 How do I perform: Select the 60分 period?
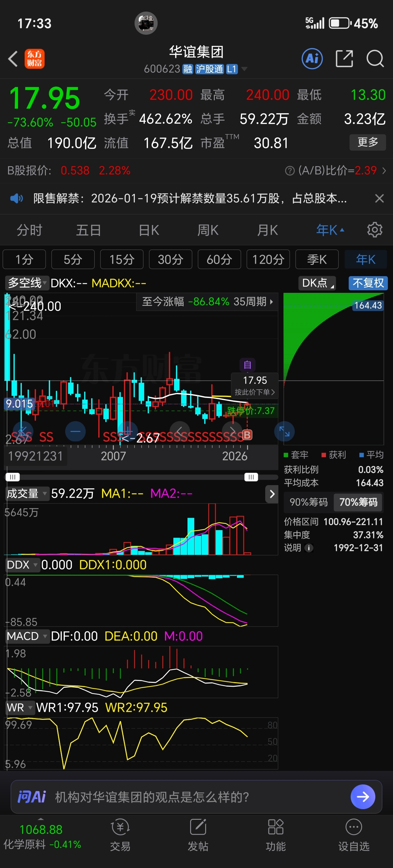[219, 259]
